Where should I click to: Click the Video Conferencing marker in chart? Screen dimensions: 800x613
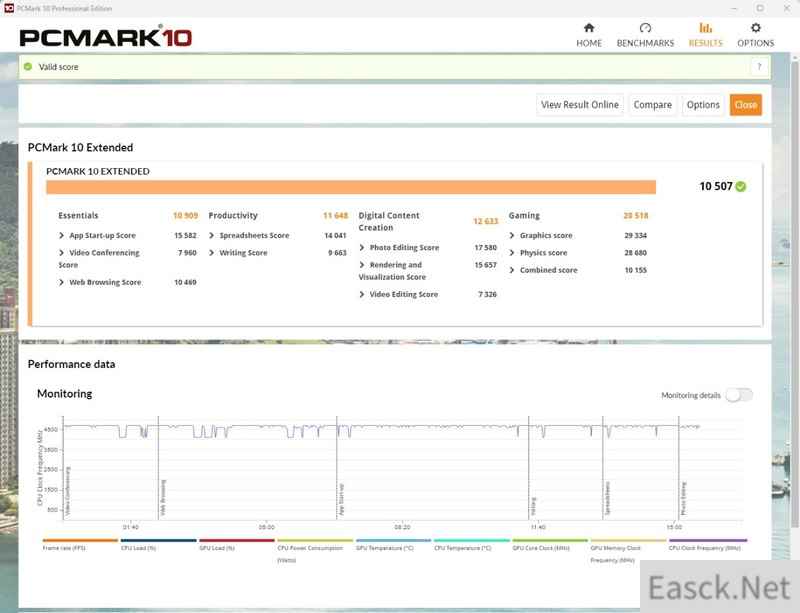(x=67, y=491)
